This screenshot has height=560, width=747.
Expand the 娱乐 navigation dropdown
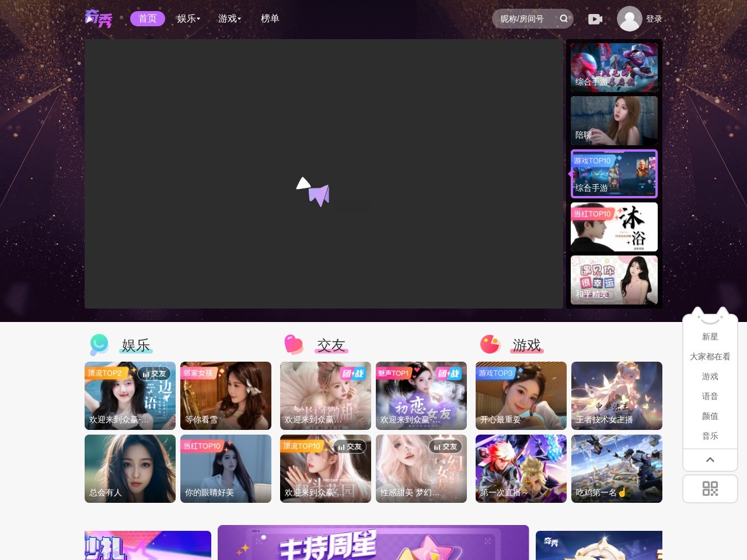tap(188, 19)
